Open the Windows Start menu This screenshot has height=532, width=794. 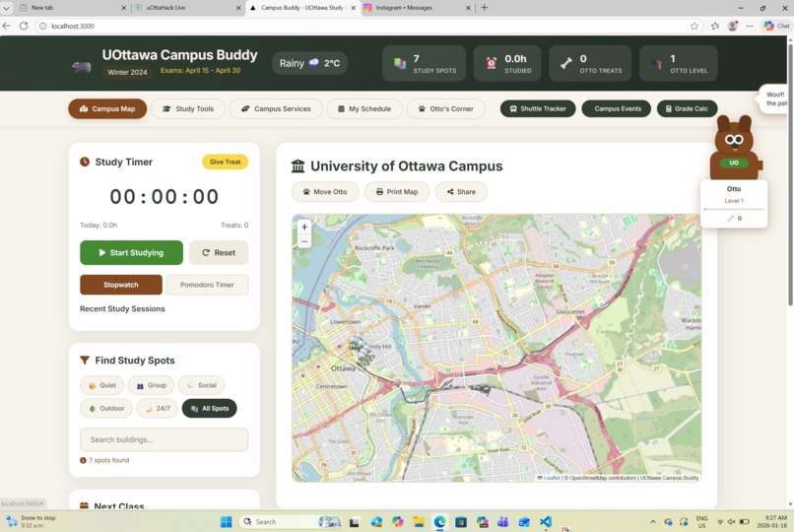point(227,522)
